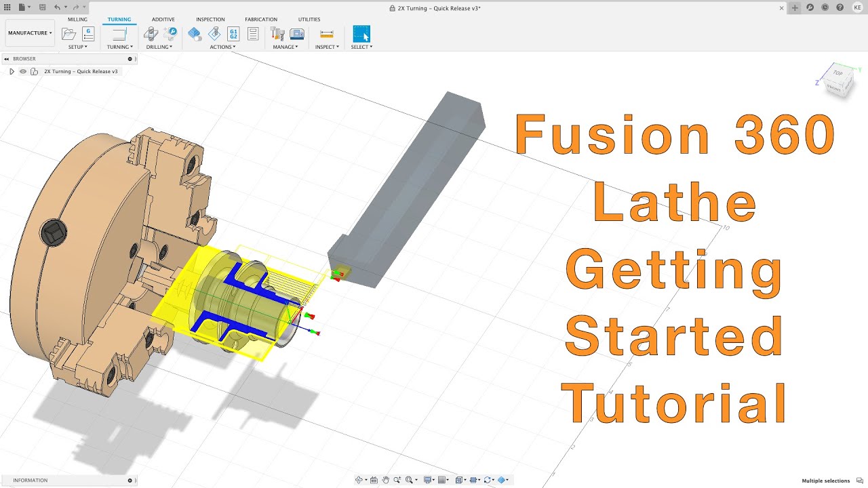This screenshot has height=488, width=868.
Task: Open the toolpath visibility layers dropdown
Action: click(474, 480)
